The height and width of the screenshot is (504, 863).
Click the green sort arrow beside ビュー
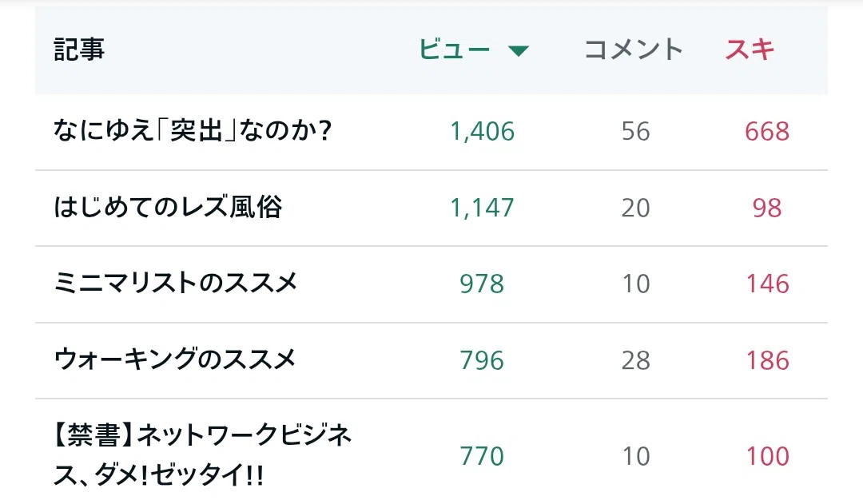pos(518,51)
